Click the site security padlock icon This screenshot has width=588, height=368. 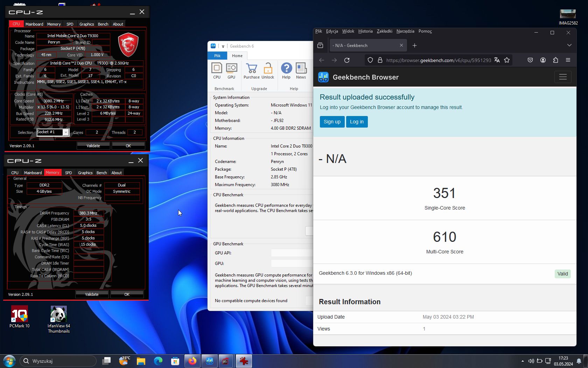point(380,60)
